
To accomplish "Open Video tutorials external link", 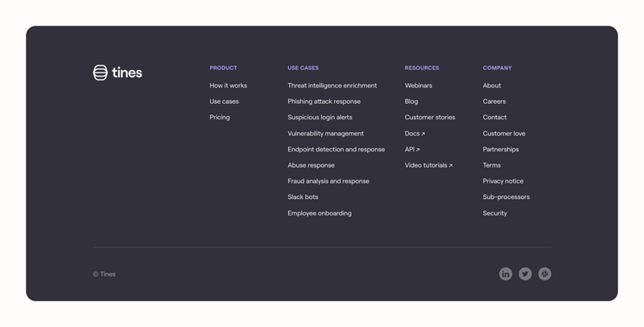I will coord(429,165).
